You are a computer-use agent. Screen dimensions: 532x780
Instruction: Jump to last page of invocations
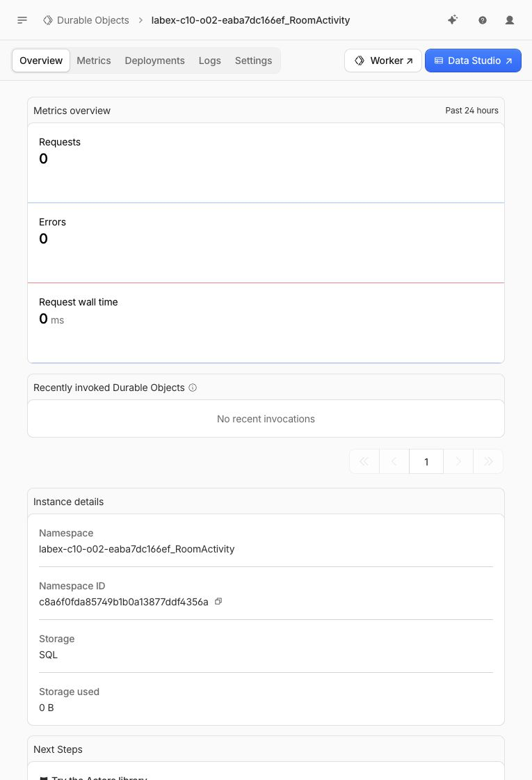click(487, 461)
